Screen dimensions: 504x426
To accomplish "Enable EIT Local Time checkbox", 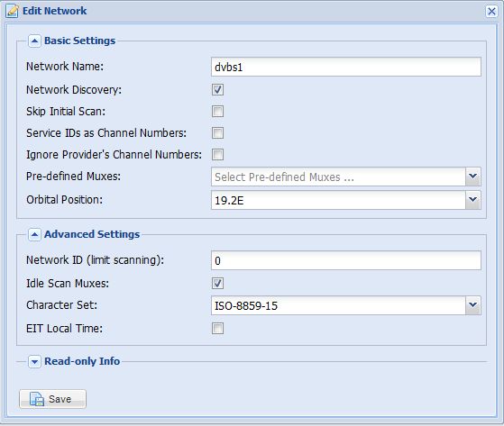I will click(x=217, y=329).
